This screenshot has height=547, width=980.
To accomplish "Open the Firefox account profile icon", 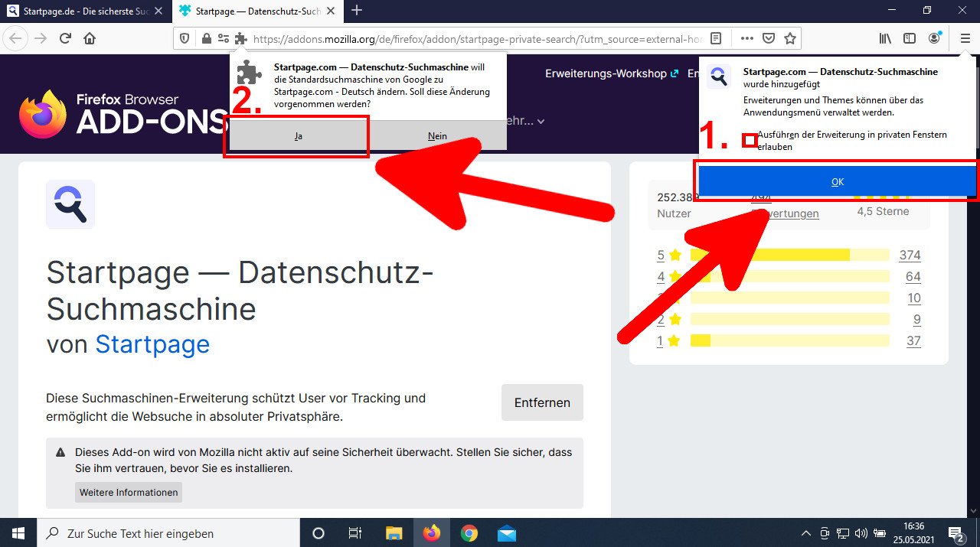I will (934, 38).
